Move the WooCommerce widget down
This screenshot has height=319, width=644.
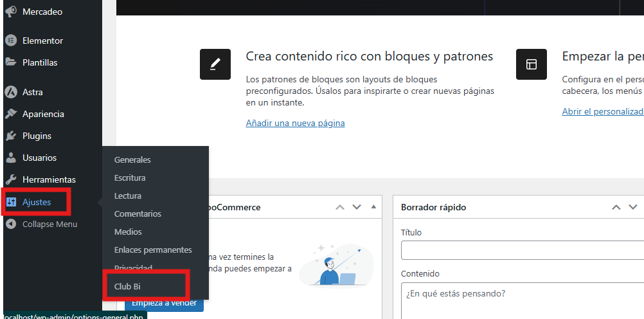[x=357, y=207]
